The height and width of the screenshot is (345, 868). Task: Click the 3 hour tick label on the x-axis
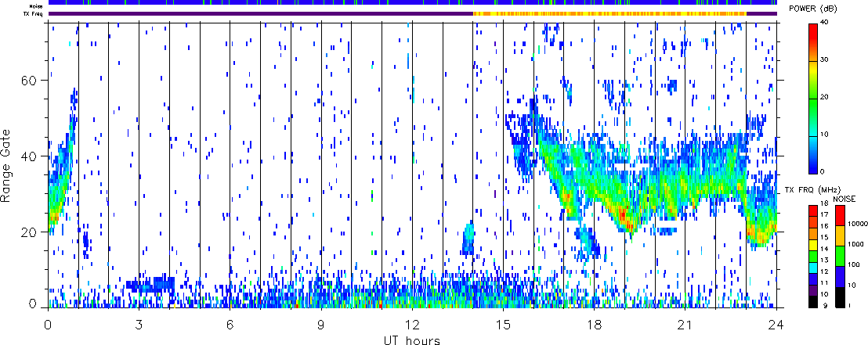click(x=139, y=324)
